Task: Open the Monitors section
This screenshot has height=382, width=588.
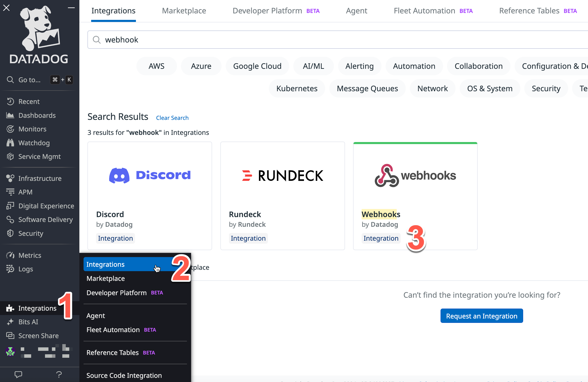Action: 33,129
